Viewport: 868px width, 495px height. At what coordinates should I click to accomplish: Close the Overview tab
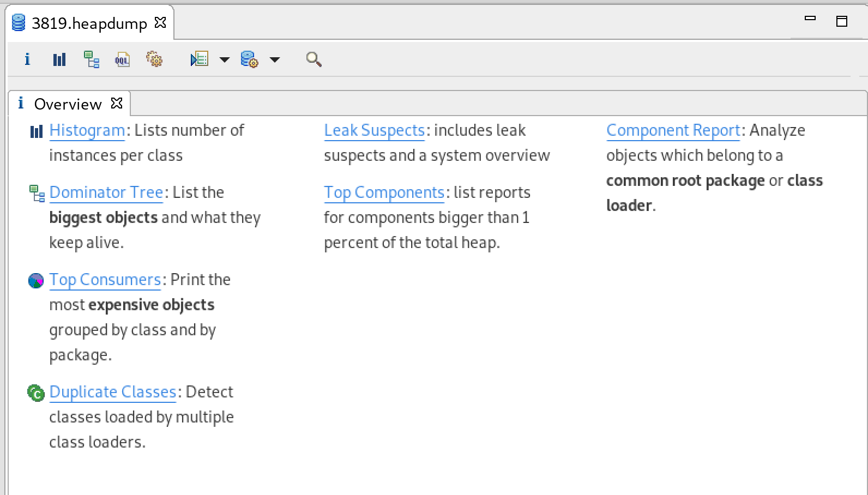pyautogui.click(x=117, y=103)
